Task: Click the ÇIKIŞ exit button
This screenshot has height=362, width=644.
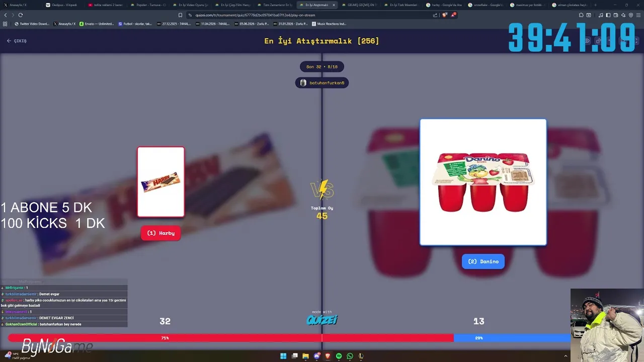Action: (x=17, y=41)
